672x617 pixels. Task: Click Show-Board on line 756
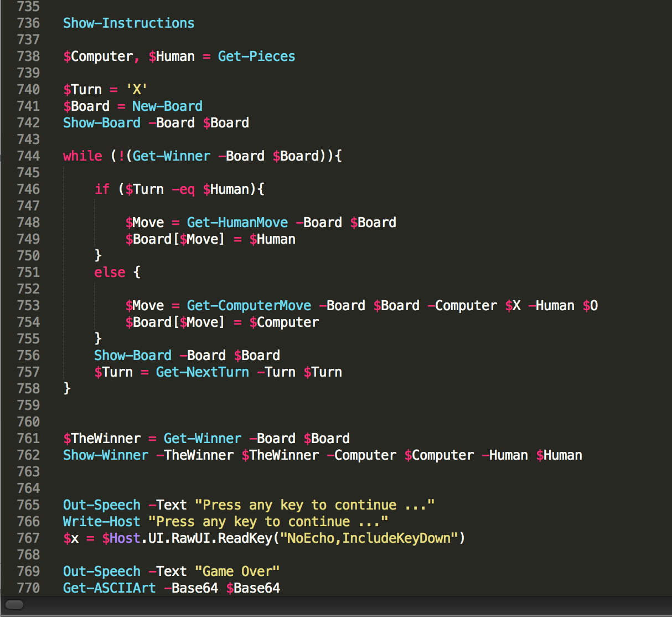(x=133, y=356)
